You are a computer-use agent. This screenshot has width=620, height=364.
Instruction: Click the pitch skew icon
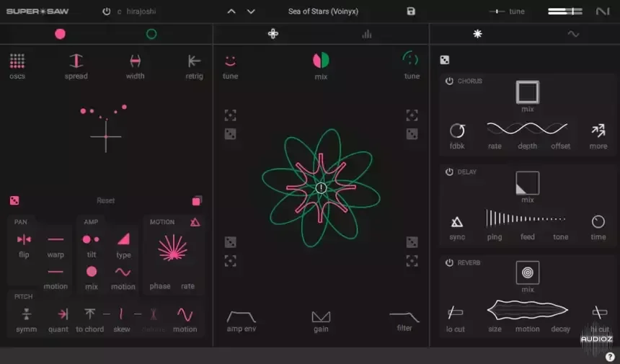[x=121, y=314]
